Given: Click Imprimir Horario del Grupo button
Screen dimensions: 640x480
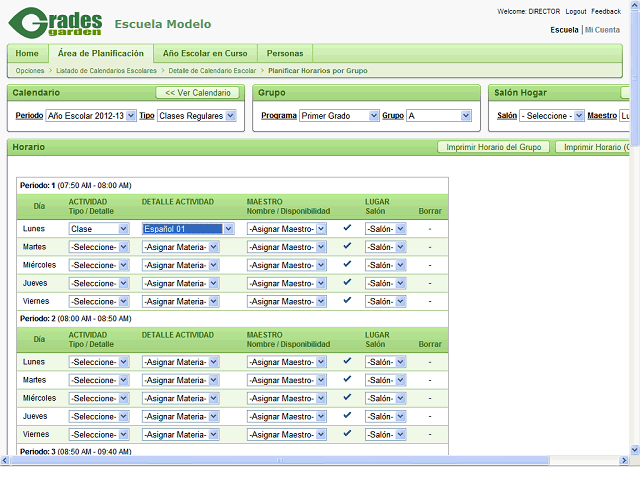Looking at the screenshot, I should 493,147.
